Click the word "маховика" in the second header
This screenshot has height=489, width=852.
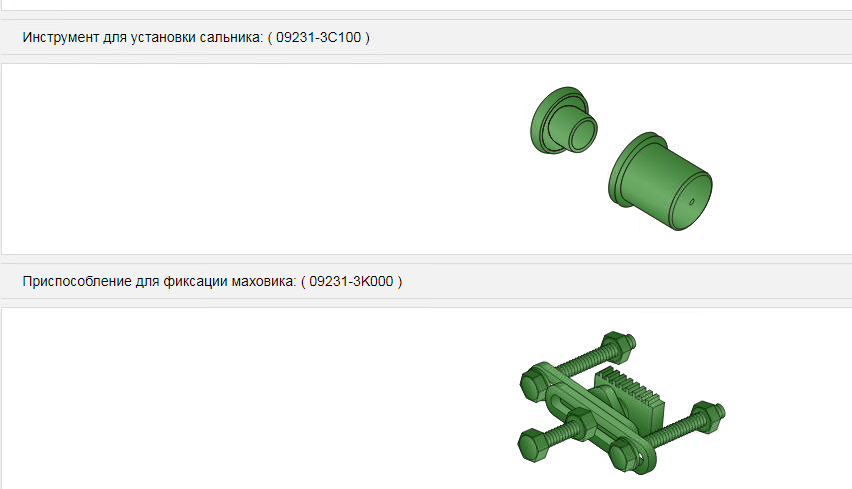(x=264, y=281)
